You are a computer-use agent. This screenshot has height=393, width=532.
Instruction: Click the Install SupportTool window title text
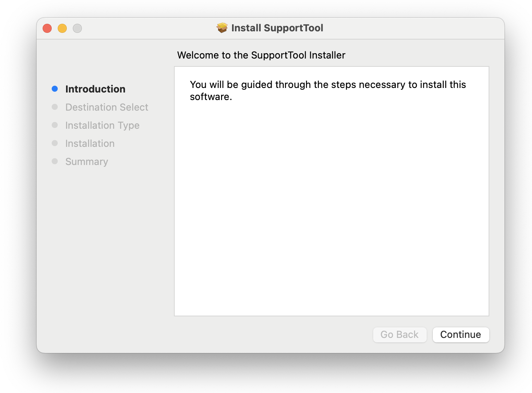coord(277,28)
